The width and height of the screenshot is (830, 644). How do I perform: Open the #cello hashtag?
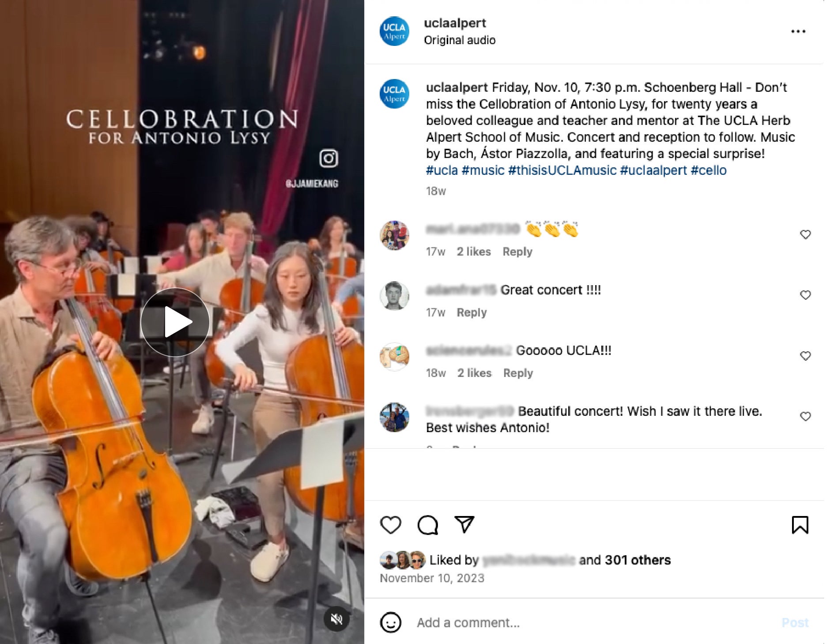pyautogui.click(x=709, y=170)
